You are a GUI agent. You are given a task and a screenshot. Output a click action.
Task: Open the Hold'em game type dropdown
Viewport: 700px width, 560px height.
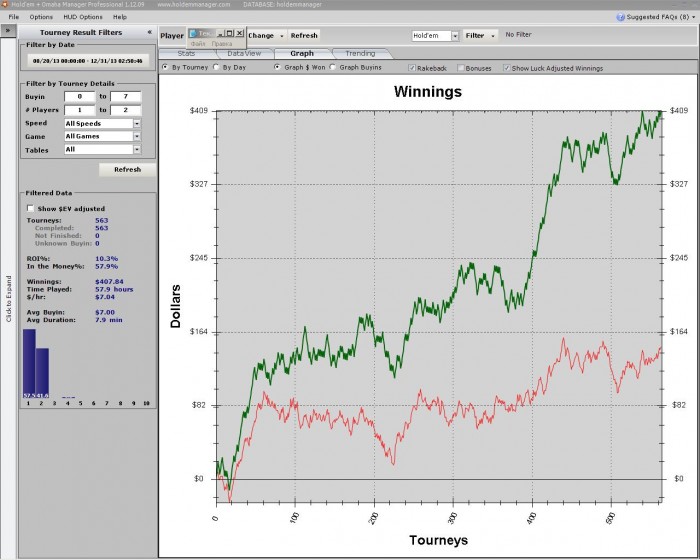[x=455, y=36]
